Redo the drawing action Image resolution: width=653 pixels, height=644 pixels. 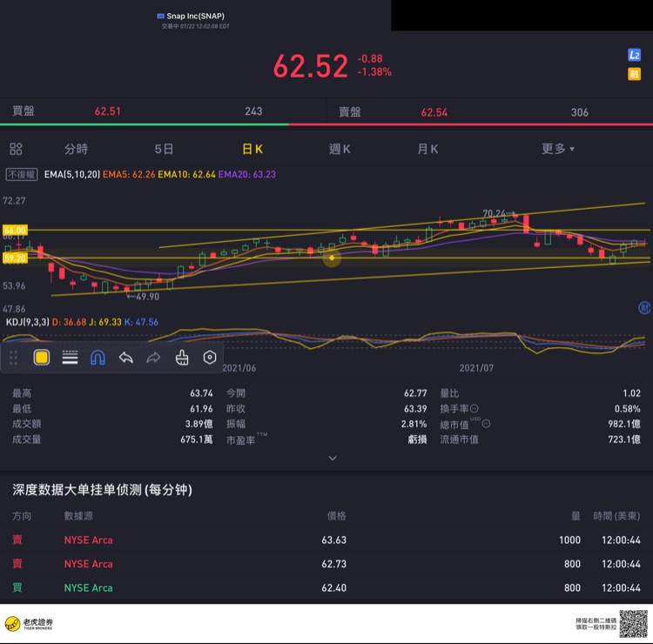click(x=153, y=358)
